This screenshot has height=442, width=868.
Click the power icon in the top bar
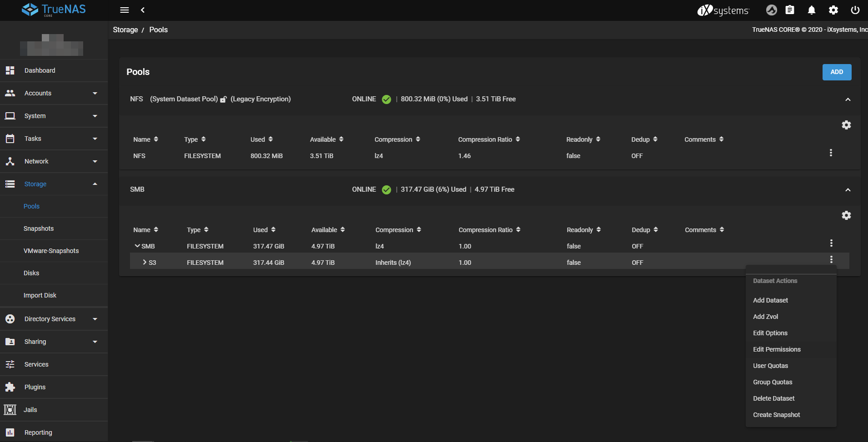point(855,10)
